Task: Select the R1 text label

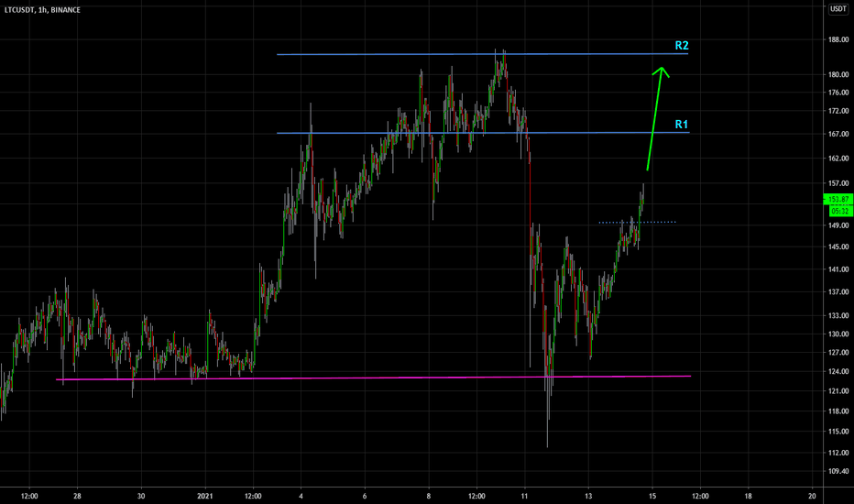Action: [682, 125]
